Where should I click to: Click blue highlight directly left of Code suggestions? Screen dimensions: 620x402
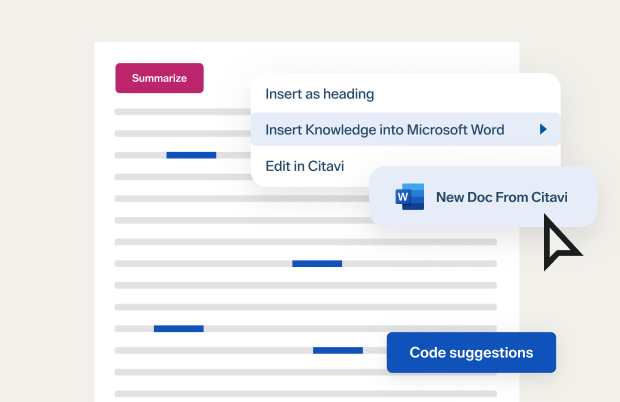(x=338, y=350)
